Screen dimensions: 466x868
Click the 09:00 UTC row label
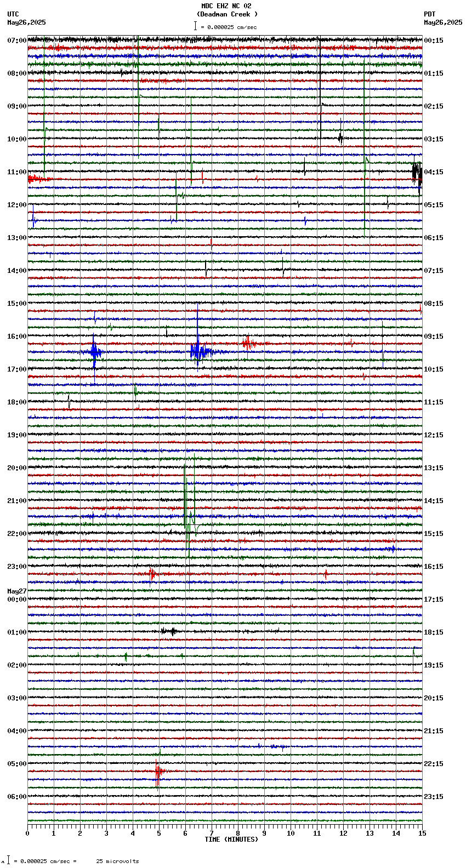(17, 106)
